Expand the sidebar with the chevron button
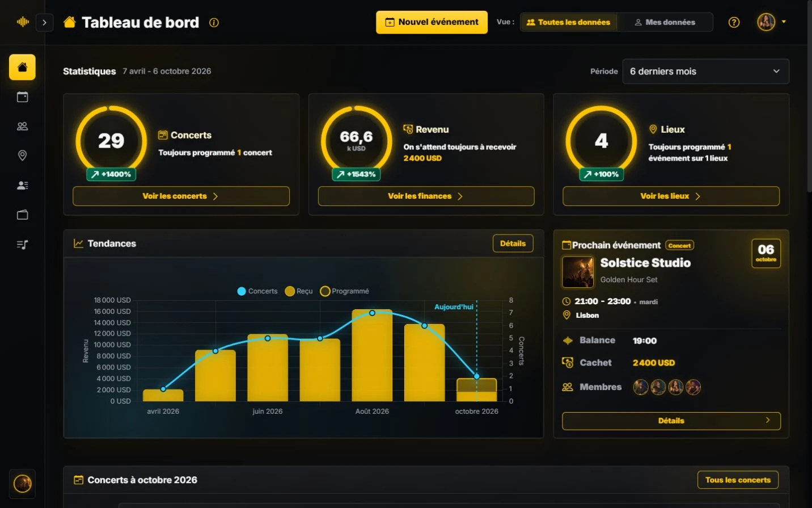The width and height of the screenshot is (812, 508). (44, 23)
